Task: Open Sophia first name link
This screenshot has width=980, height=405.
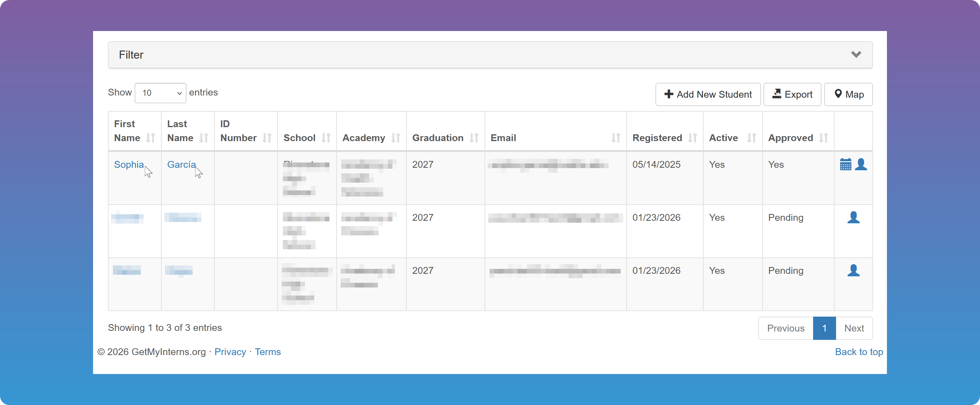Action: pos(129,165)
